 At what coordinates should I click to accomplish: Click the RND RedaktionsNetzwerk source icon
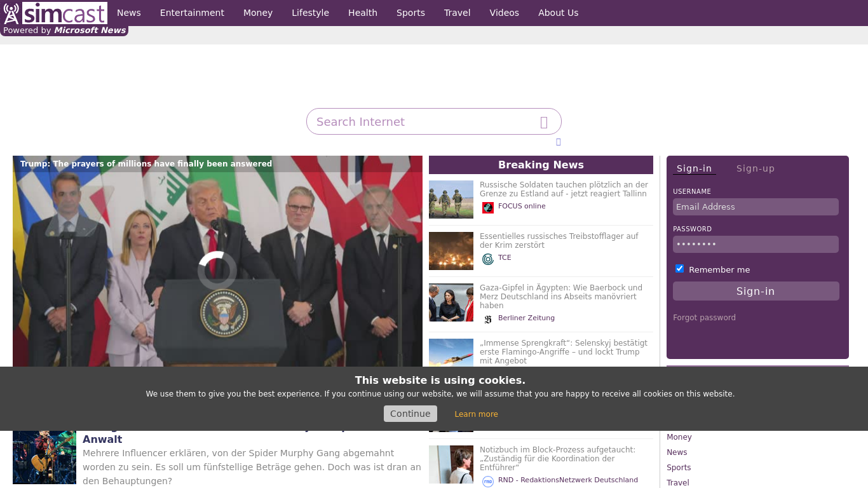pos(487,481)
